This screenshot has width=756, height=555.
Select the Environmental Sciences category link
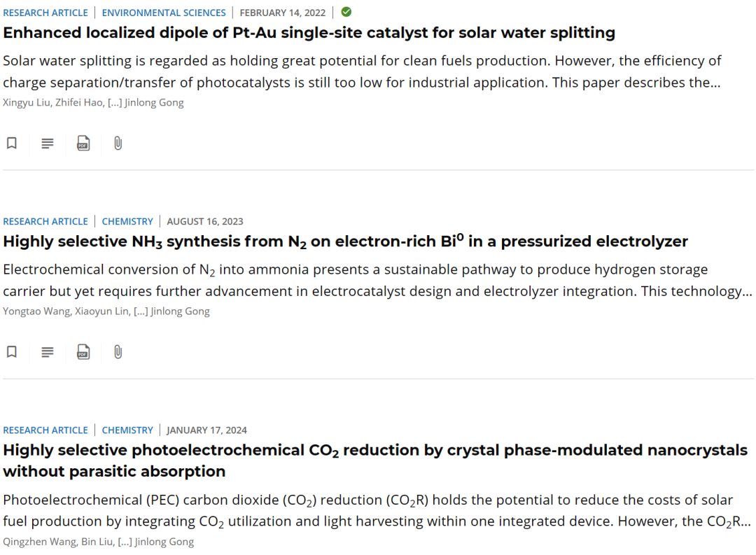(163, 13)
